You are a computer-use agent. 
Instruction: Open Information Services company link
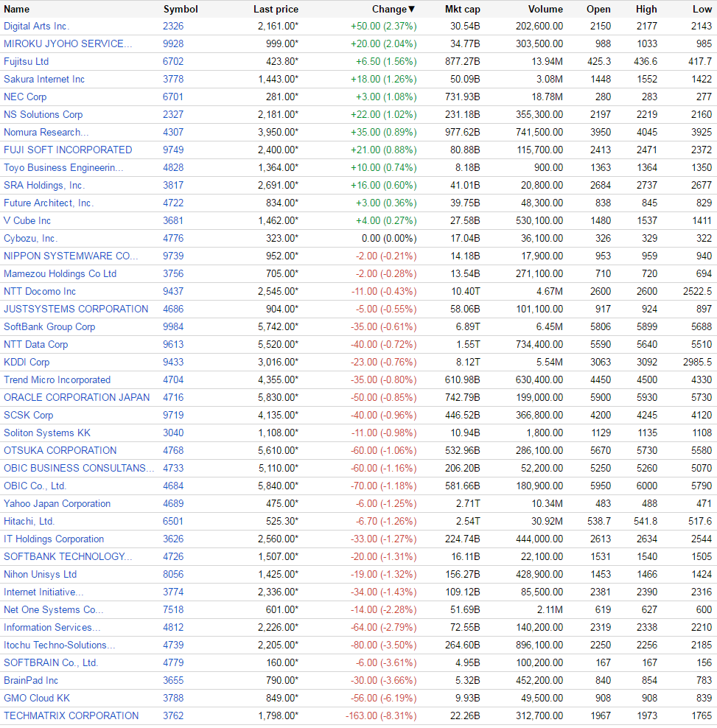(x=52, y=627)
